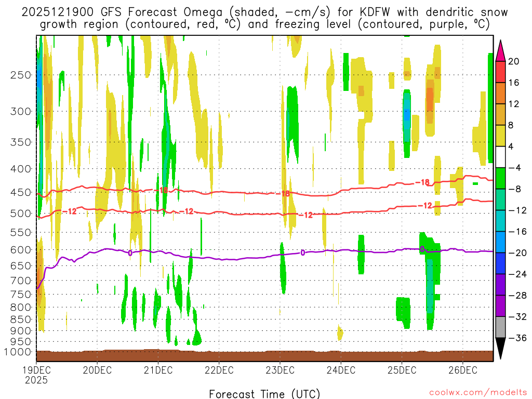Click the colorbar value label -20
Image resolution: width=532 pixels, height=399 pixels.
(x=517, y=253)
